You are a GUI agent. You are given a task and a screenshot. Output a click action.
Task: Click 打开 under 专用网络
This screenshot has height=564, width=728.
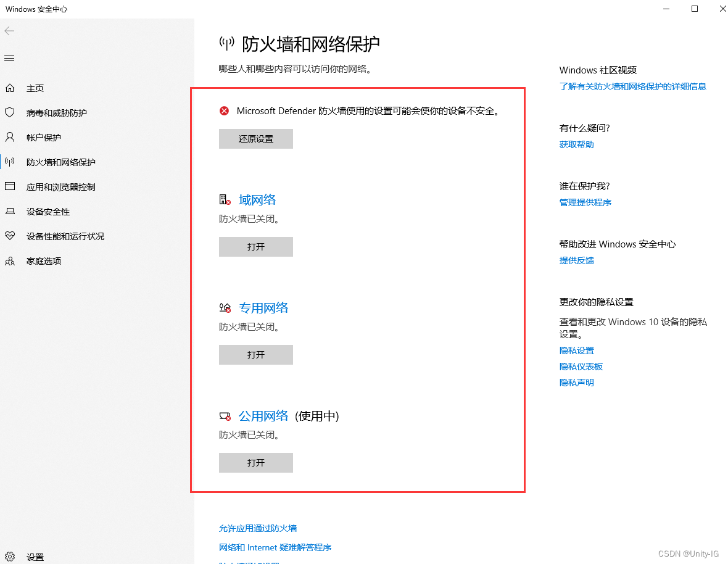click(256, 355)
